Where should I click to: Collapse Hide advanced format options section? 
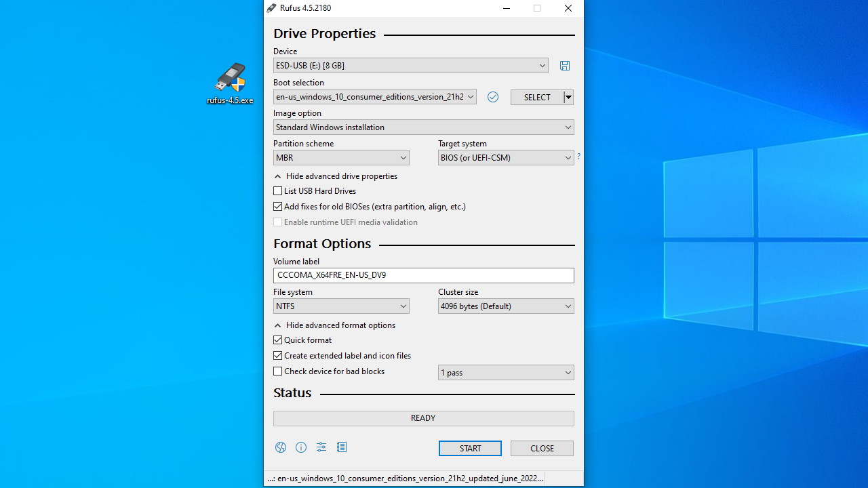(x=334, y=325)
